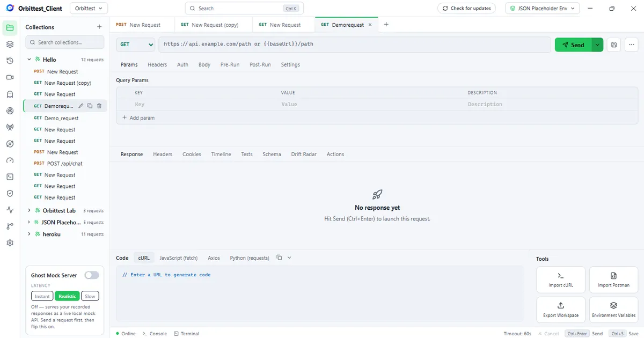Switch to the Auth tab
Viewport: 644px width, 338px height.
[182, 64]
